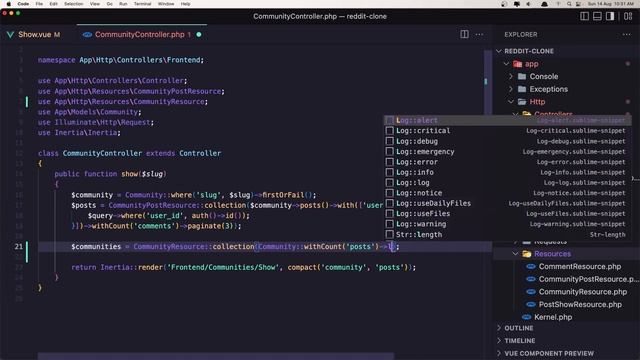The image size is (640, 360).
Task: Choose Log::warning suggestion
Action: [507, 224]
